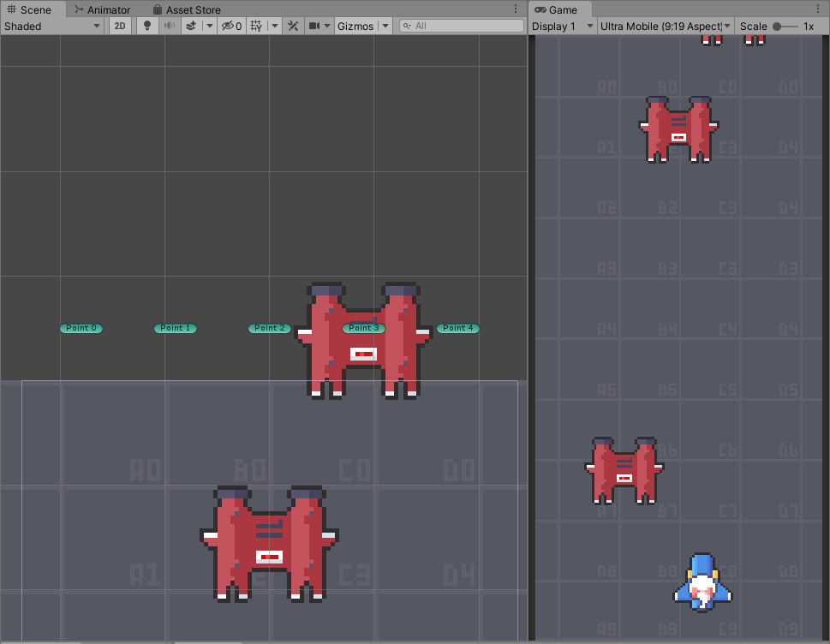The height and width of the screenshot is (644, 830).
Task: Open the Shaded draw mode dropdown
Action: [51, 26]
